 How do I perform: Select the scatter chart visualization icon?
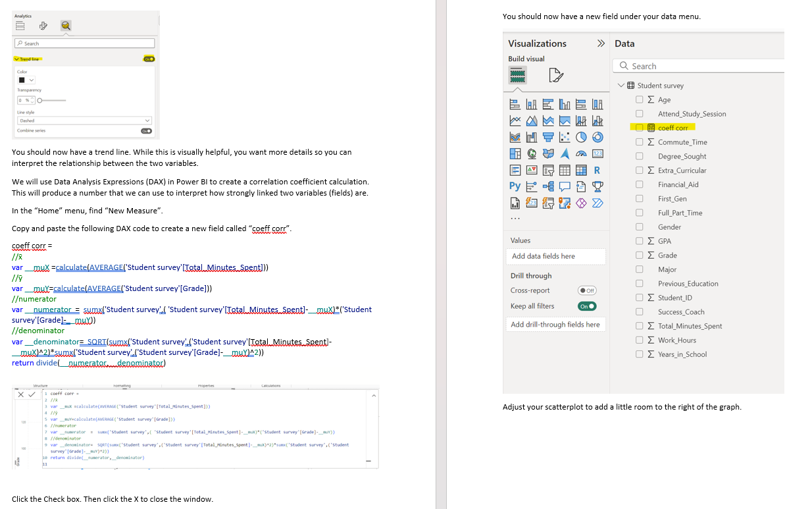(x=564, y=137)
